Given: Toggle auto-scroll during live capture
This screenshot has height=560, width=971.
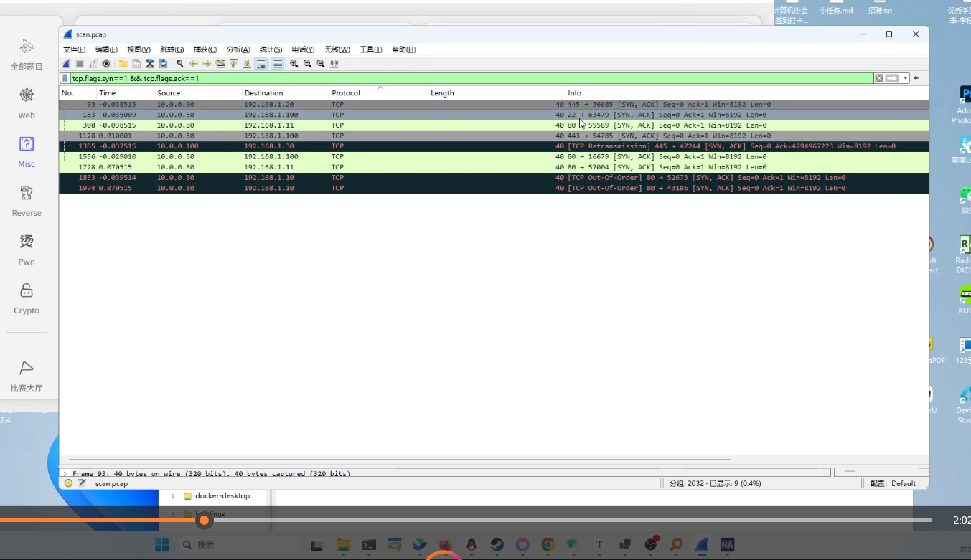Looking at the screenshot, I should 261,64.
